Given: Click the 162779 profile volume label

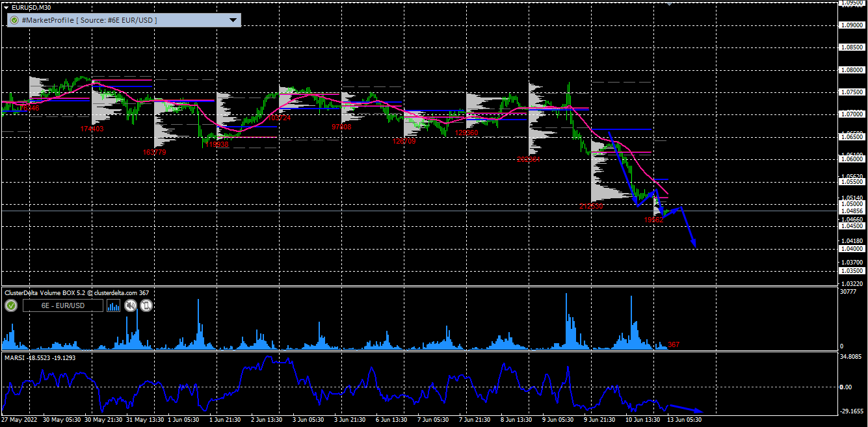Looking at the screenshot, I should click(x=154, y=152).
